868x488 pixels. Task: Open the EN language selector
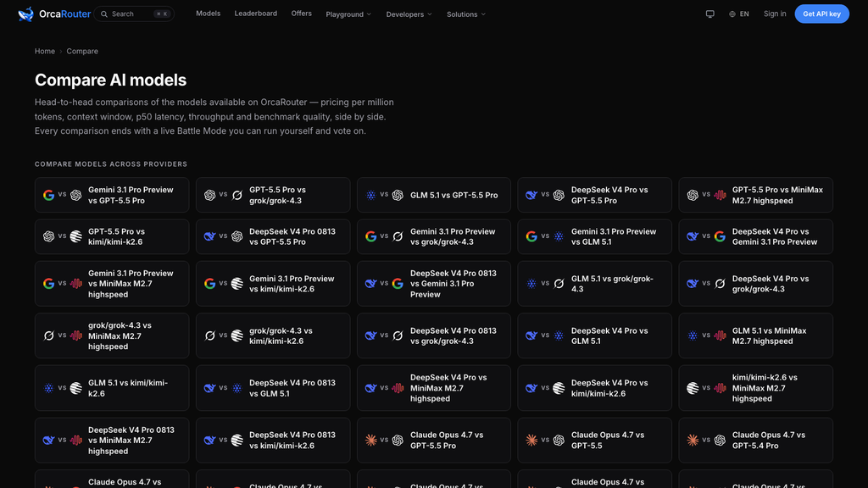pyautogui.click(x=739, y=14)
